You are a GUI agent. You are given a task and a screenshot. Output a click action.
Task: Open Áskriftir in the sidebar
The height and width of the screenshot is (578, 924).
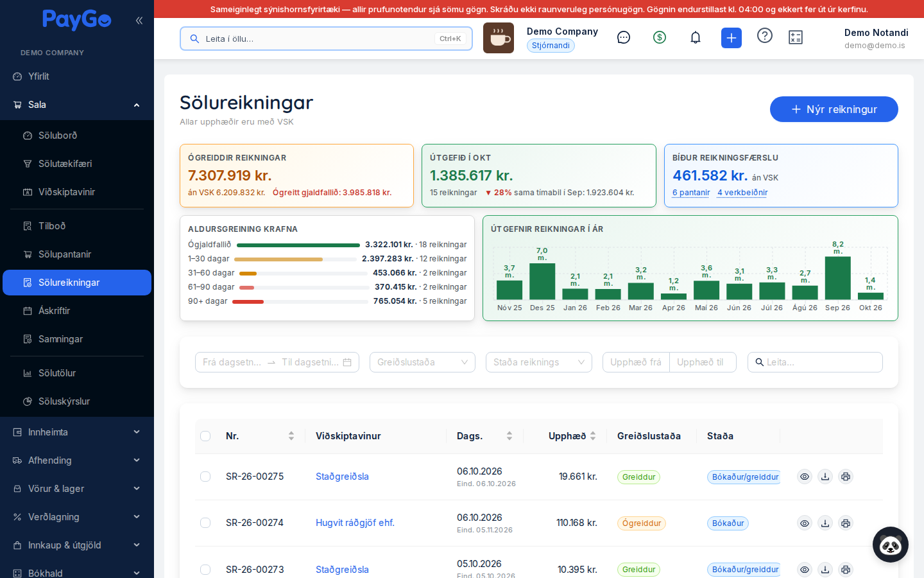pos(77,311)
